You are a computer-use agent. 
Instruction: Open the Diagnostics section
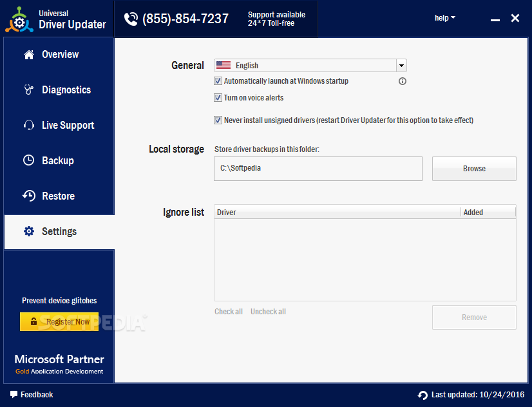(59, 90)
